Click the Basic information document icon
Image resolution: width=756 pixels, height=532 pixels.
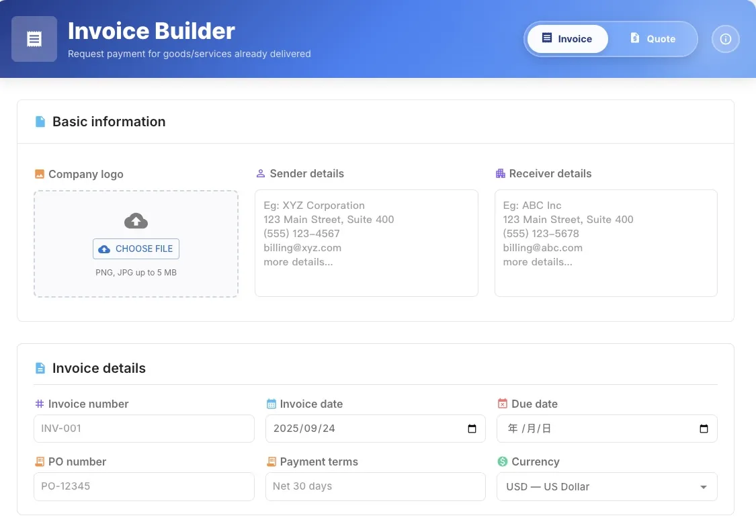point(40,122)
